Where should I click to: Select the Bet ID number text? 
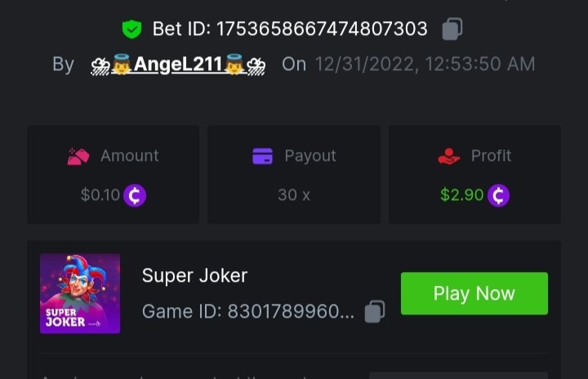pos(321,29)
